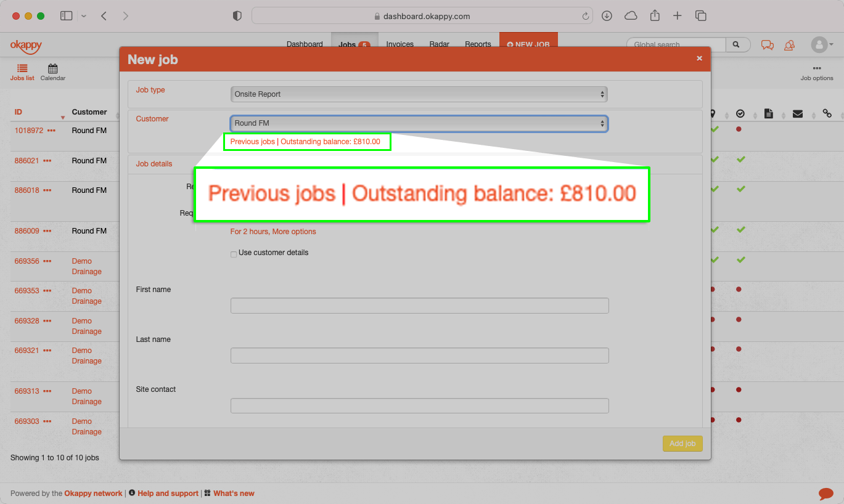Viewport: 844px width, 504px height.
Task: Click the connections icon beside chat
Action: [x=790, y=45]
